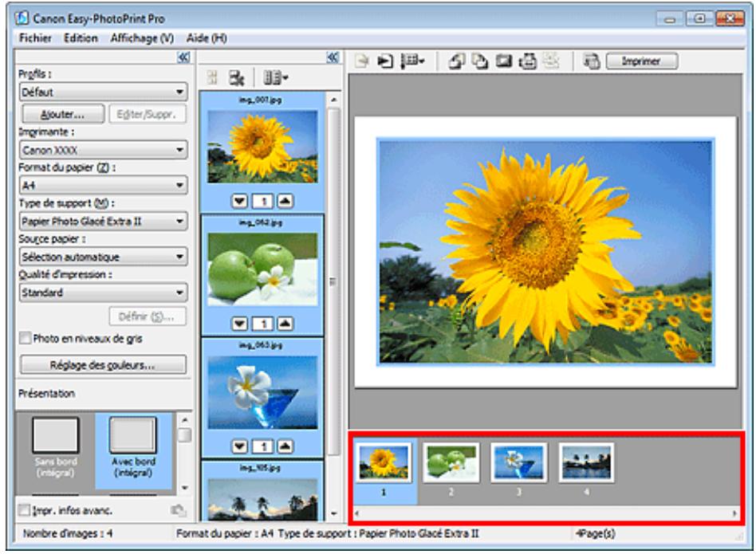Click the large sunflower preview image
756x554 pixels.
[545, 252]
